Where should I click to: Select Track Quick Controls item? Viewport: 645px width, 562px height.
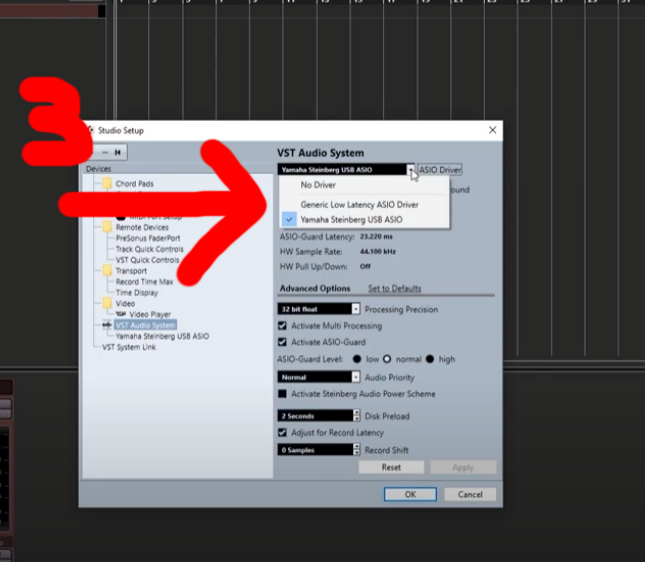(x=149, y=249)
